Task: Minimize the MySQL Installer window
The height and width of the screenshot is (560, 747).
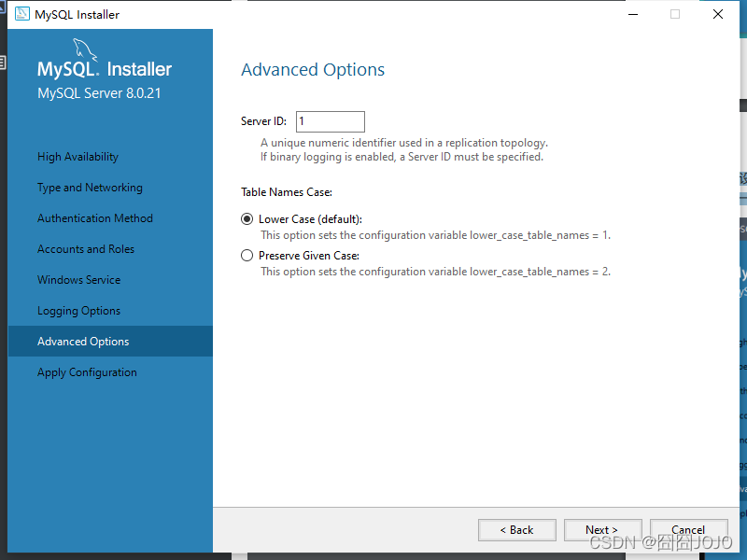Action: click(633, 14)
